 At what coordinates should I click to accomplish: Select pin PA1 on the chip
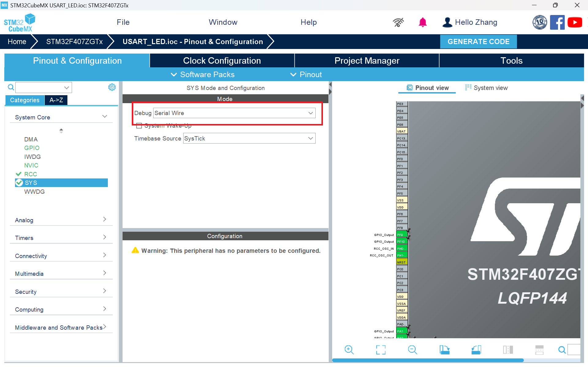(402, 331)
